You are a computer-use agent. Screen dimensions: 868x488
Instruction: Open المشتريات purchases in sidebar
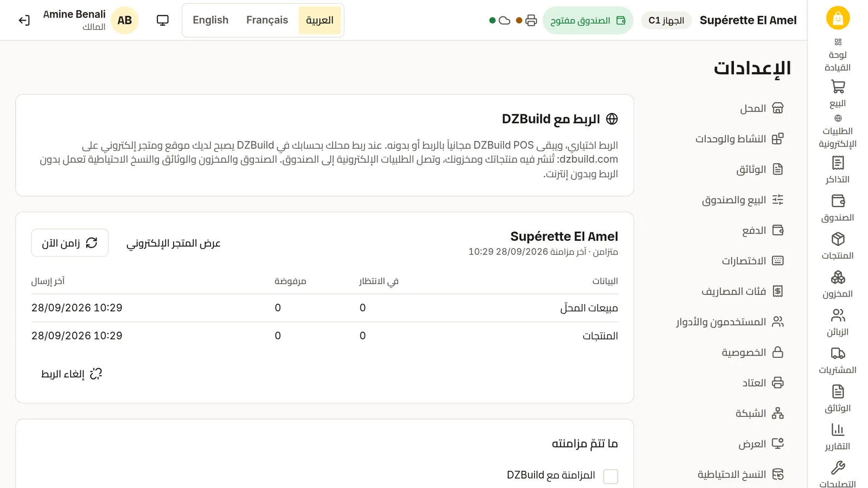(x=838, y=361)
